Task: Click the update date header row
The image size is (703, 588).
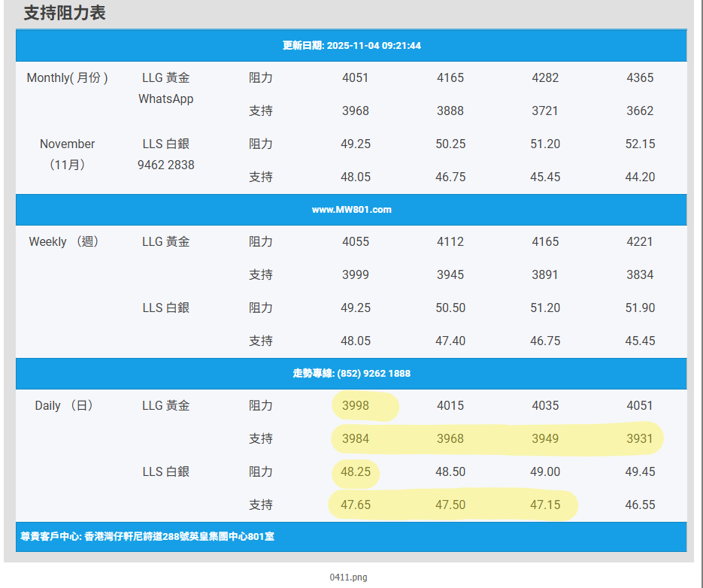Action: 351,46
